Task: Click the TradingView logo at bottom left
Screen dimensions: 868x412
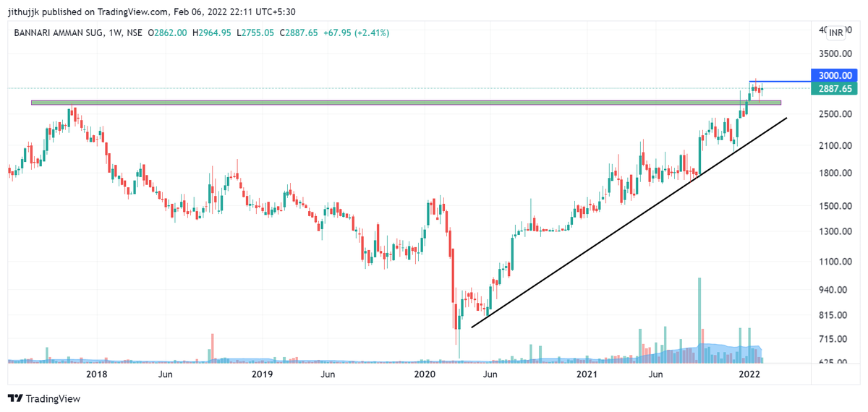Action: tap(43, 398)
